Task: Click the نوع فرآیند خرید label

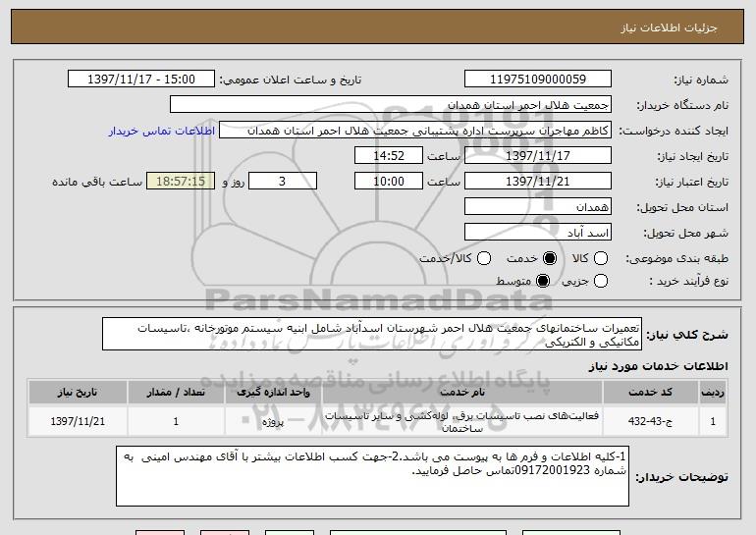Action: click(688, 281)
